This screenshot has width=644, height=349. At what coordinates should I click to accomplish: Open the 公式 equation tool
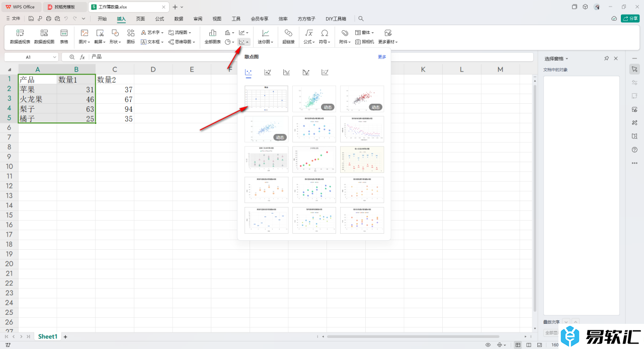click(x=309, y=36)
